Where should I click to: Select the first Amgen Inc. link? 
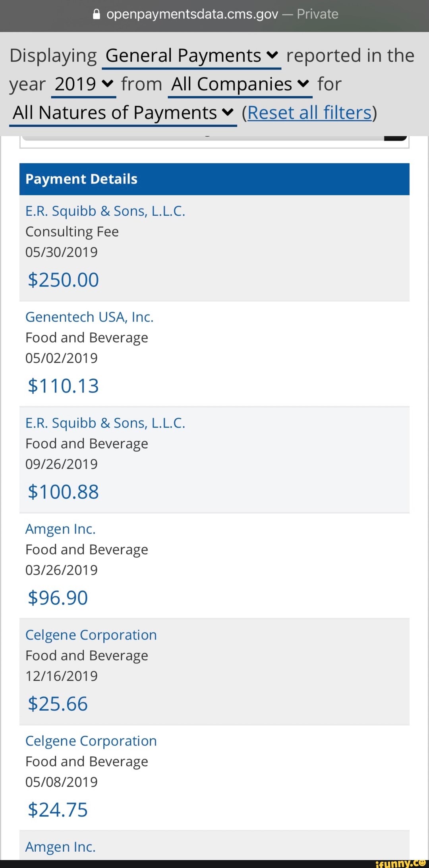pos(60,530)
